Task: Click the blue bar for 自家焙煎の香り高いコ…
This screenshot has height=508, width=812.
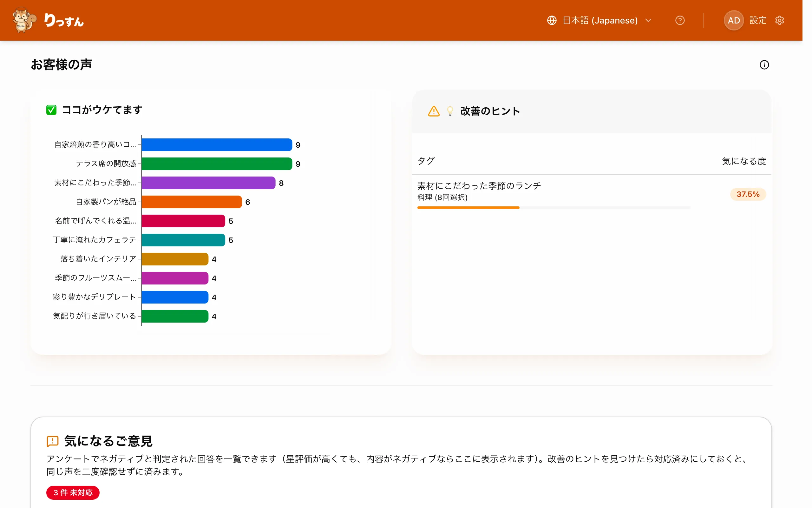Action: pyautogui.click(x=217, y=145)
